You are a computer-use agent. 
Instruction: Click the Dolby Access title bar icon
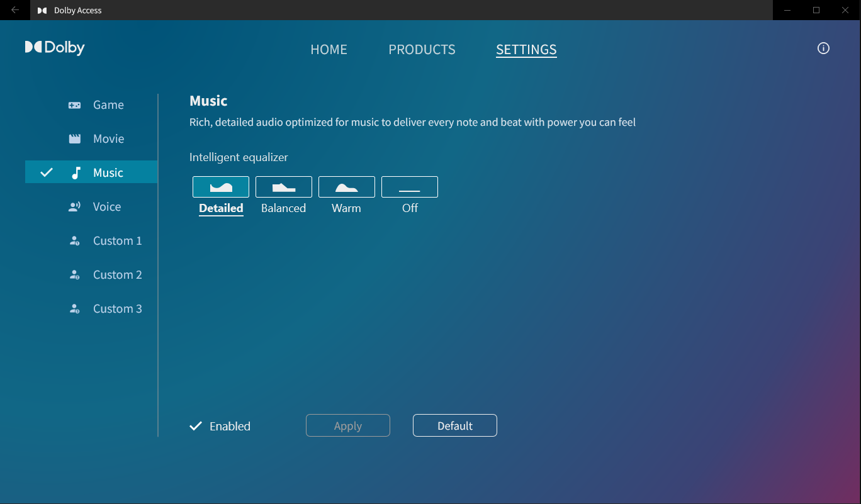42,10
